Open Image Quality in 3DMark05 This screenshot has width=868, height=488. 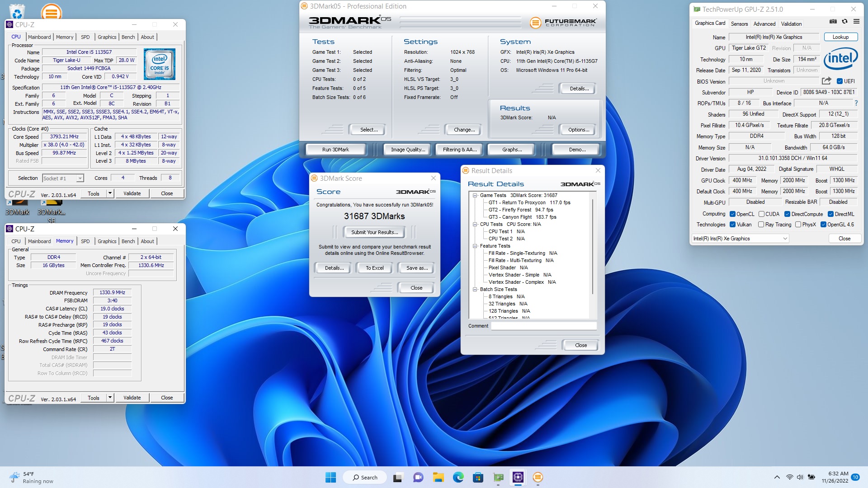pyautogui.click(x=408, y=150)
